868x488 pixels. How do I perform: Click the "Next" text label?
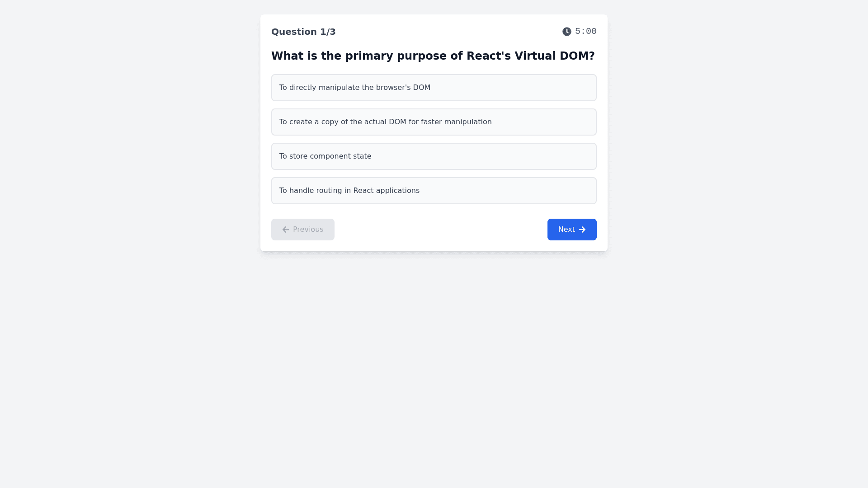coord(566,230)
